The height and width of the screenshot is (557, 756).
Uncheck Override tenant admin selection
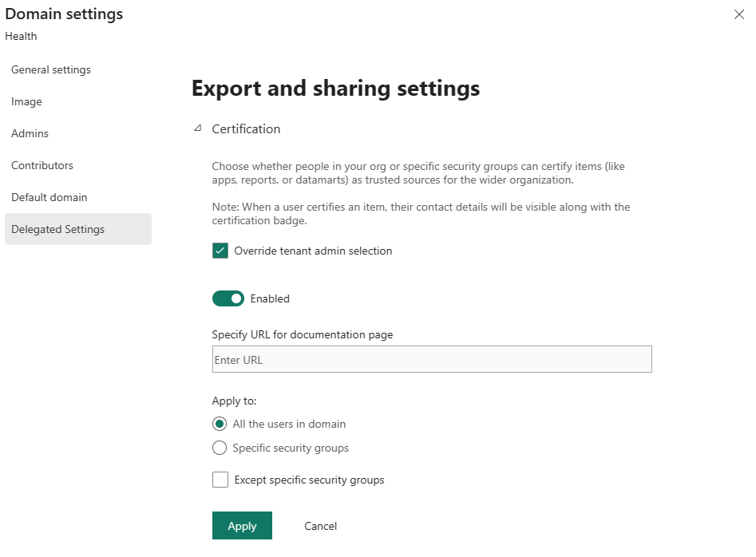point(220,250)
